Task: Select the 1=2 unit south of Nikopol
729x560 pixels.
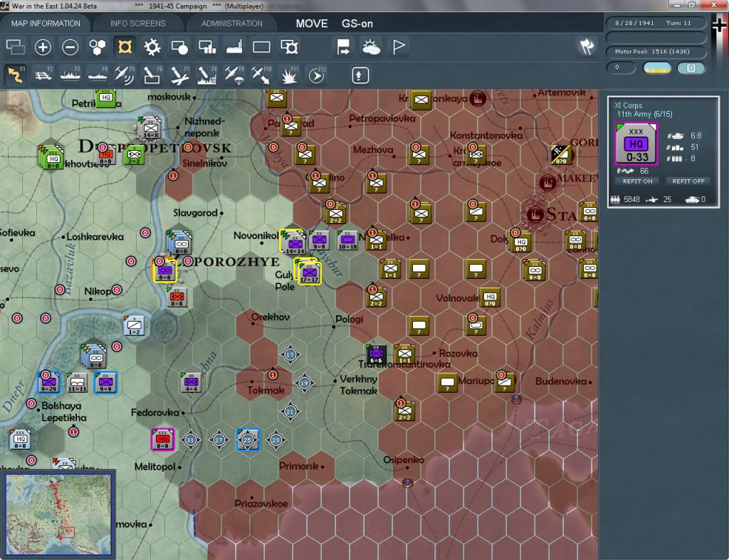Action: pos(135,326)
